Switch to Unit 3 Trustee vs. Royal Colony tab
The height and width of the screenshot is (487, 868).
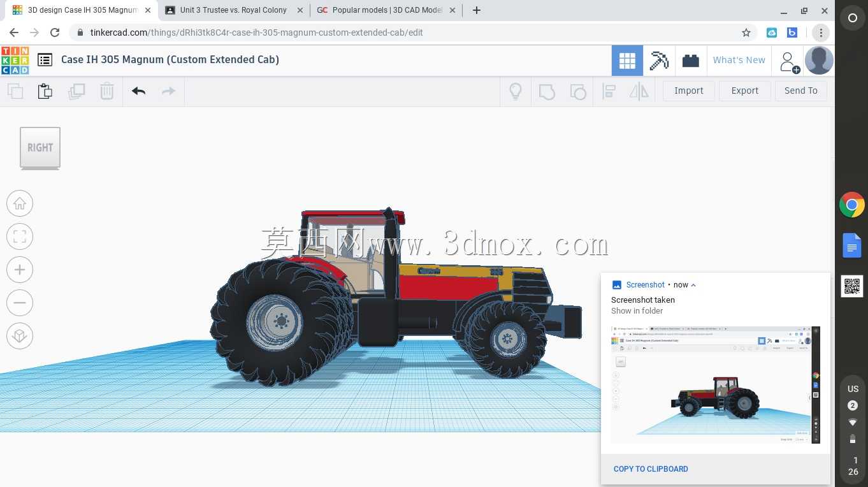[234, 10]
